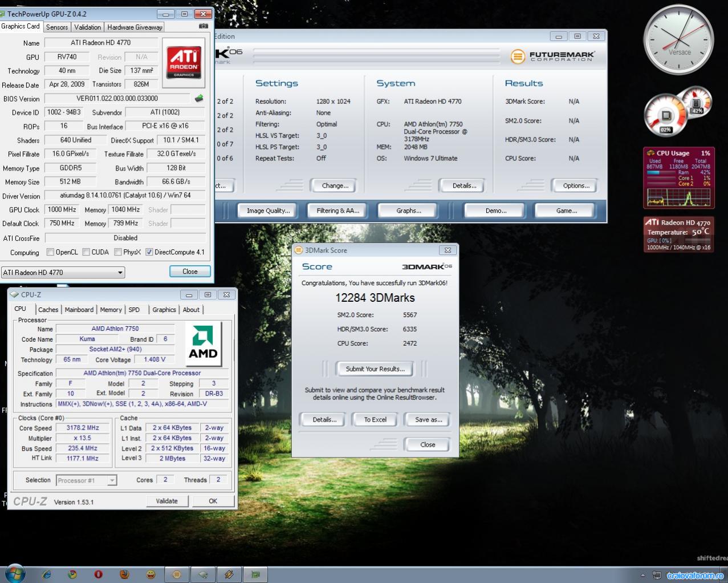Viewport: 728px width, 583px height.
Task: Click CPU-Z title bar application icon
Action: point(14,294)
